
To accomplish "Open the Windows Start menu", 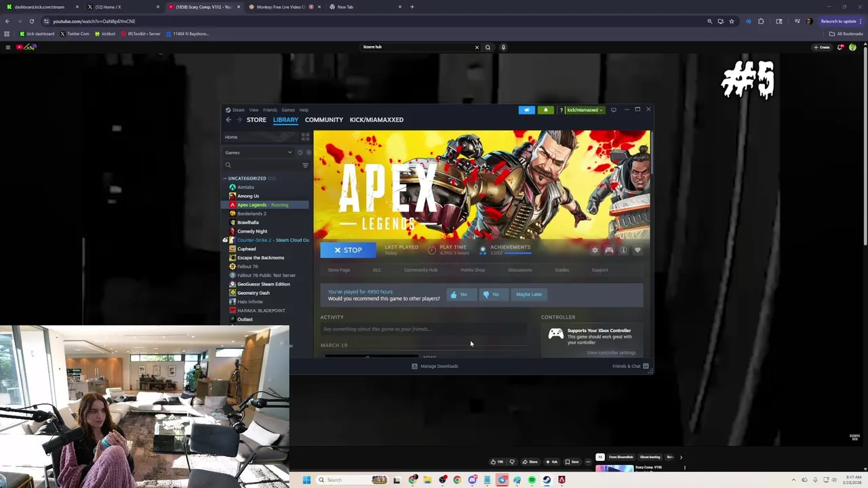I will pos(307,480).
